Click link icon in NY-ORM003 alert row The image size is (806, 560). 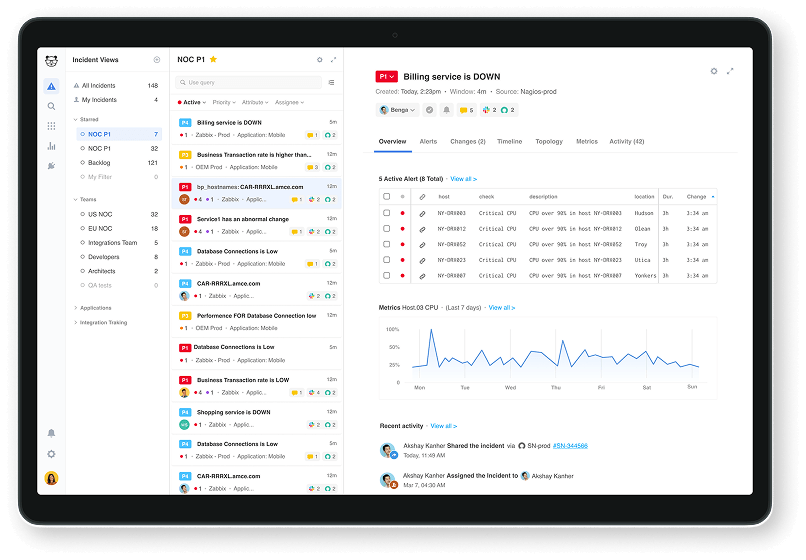pyautogui.click(x=423, y=213)
